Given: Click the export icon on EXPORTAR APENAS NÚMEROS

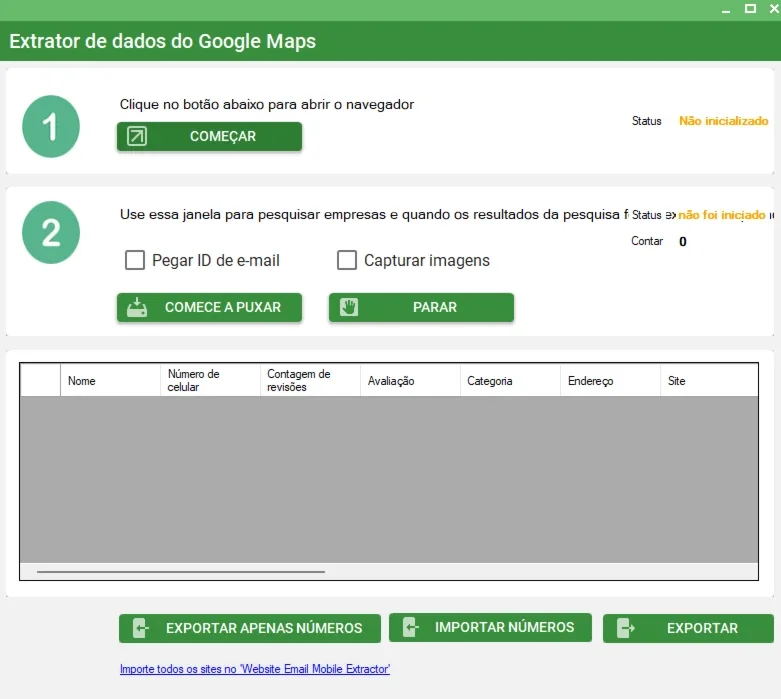Looking at the screenshot, I should click(x=141, y=628).
